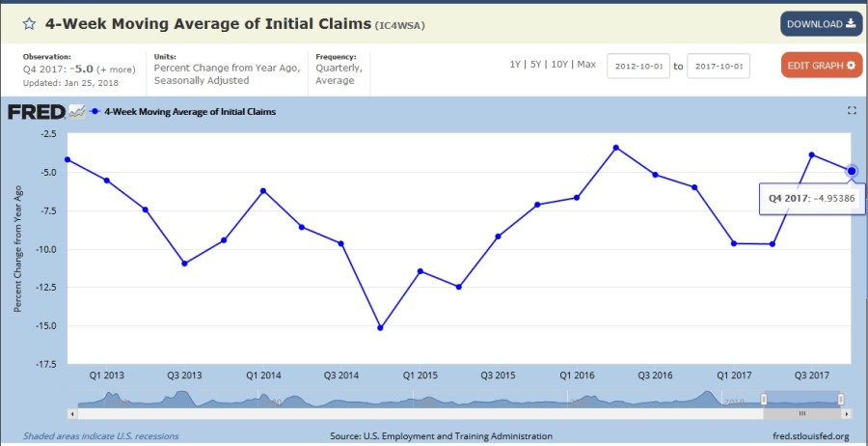Click the lowest data point near -15

tap(380, 328)
